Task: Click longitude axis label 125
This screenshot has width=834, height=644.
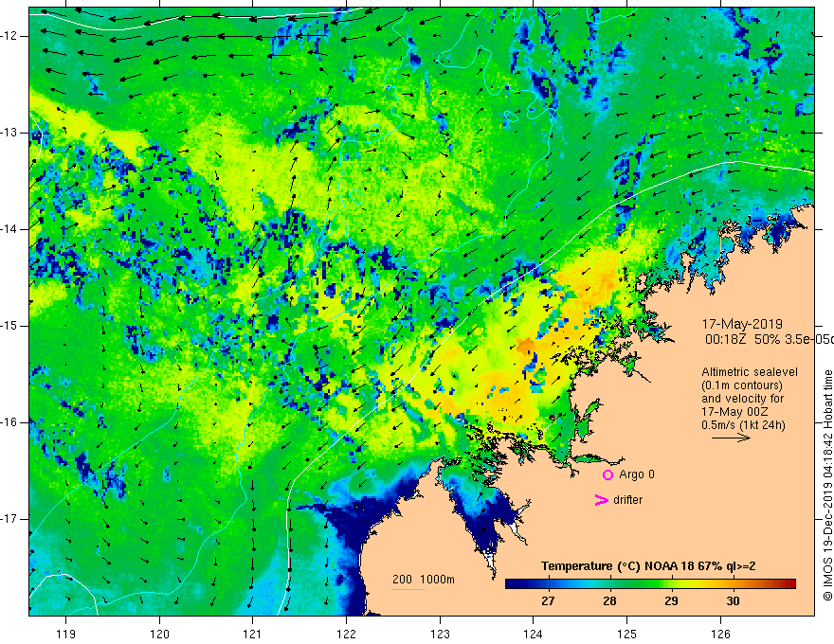Action: 627,634
